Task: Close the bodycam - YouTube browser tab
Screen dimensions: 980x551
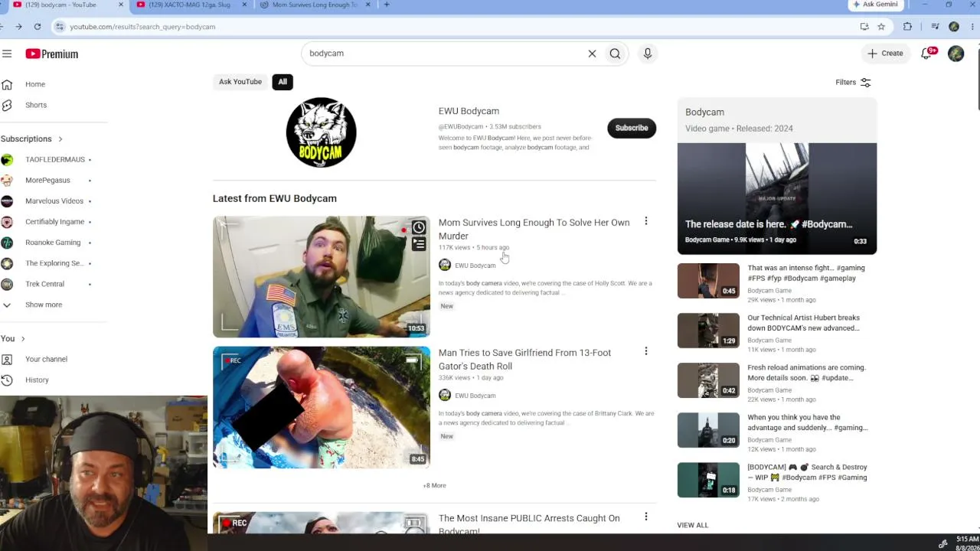Action: coord(120,5)
